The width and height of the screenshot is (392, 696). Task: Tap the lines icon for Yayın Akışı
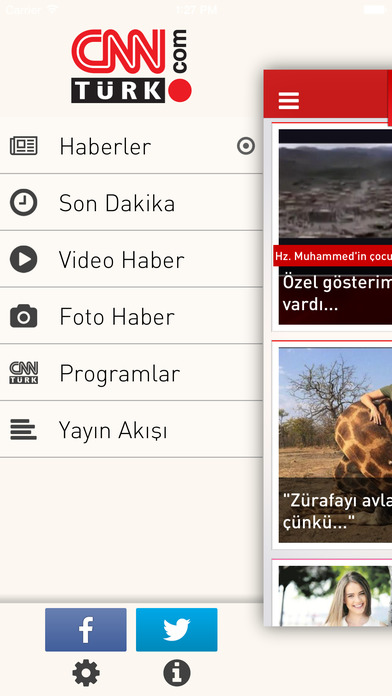[x=24, y=429]
